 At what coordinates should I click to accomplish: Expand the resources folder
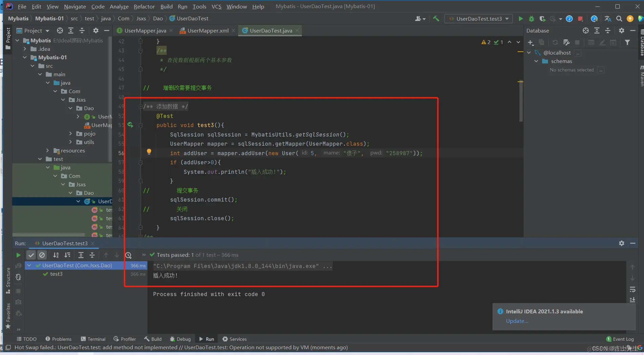47,150
